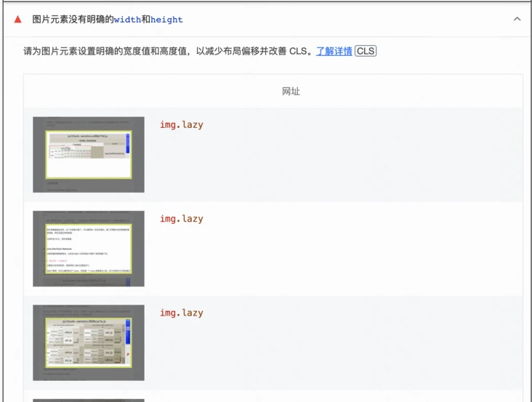This screenshot has width=532, height=402.
Task: Click the description text about 布局偏移
Action: coord(168,51)
